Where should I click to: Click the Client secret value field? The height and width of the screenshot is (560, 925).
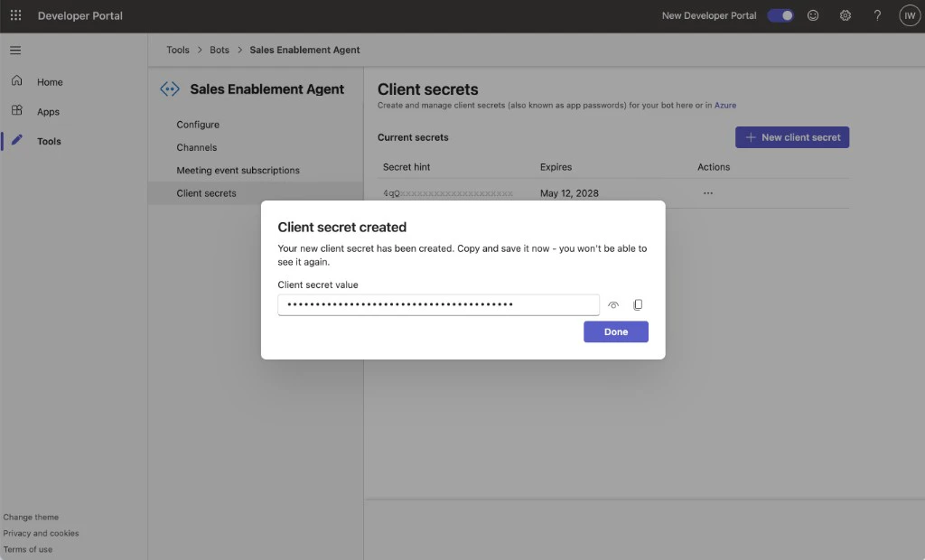pyautogui.click(x=438, y=305)
